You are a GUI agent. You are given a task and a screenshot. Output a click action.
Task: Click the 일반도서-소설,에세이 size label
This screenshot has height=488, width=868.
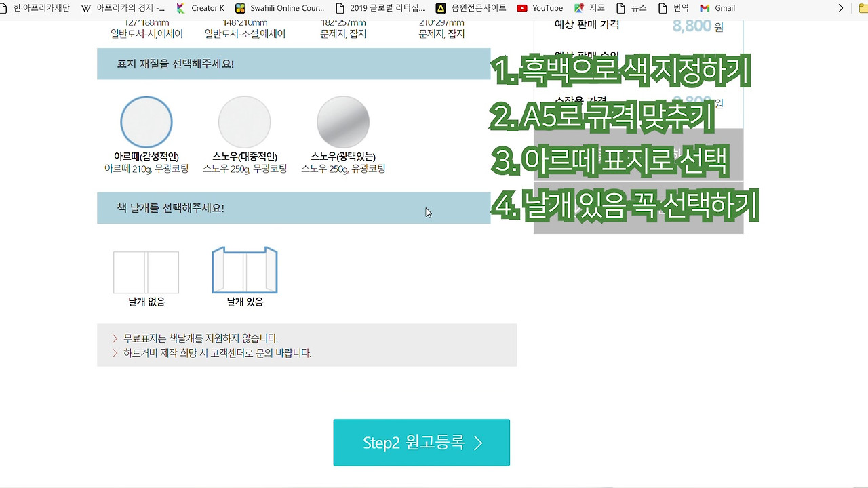tap(245, 33)
